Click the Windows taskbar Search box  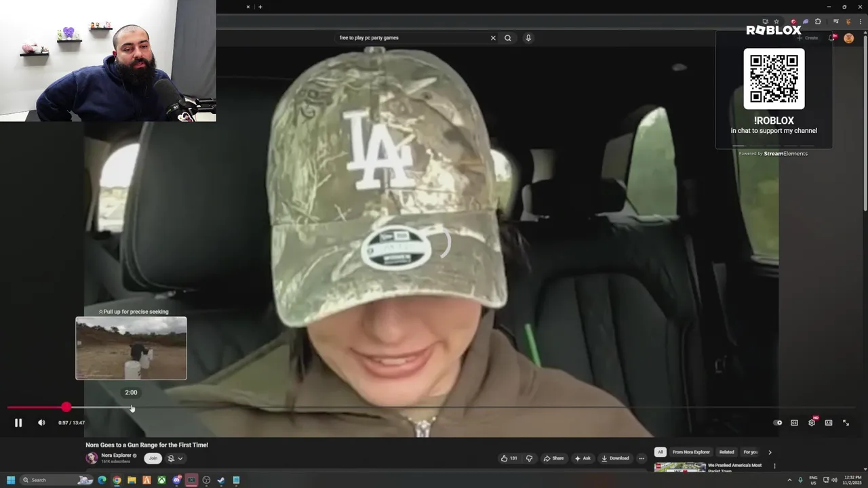pos(56,480)
